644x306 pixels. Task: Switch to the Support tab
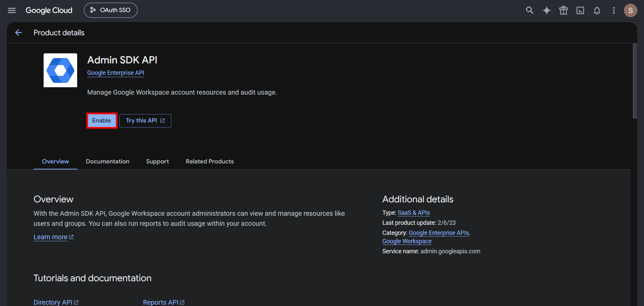158,161
